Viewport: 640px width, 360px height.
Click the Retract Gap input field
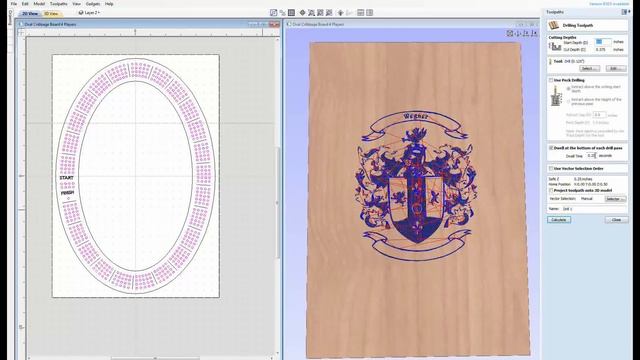click(x=599, y=115)
